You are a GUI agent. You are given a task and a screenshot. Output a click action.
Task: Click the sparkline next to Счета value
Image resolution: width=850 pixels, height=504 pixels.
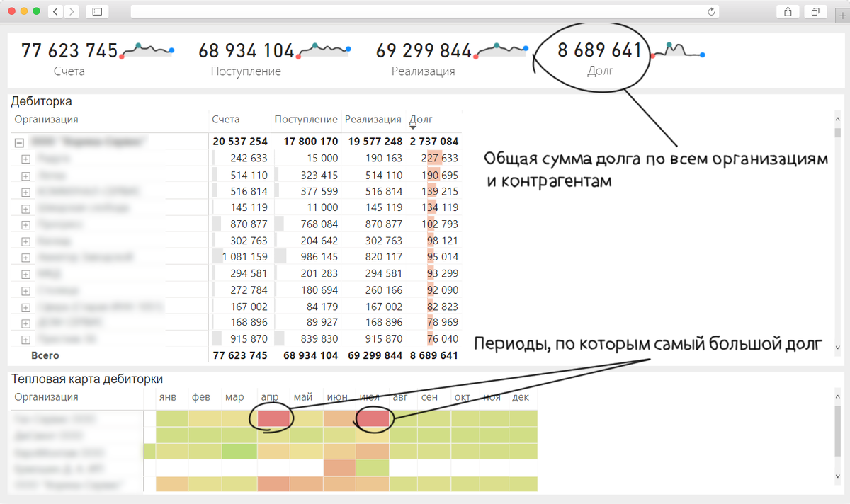[x=147, y=50]
